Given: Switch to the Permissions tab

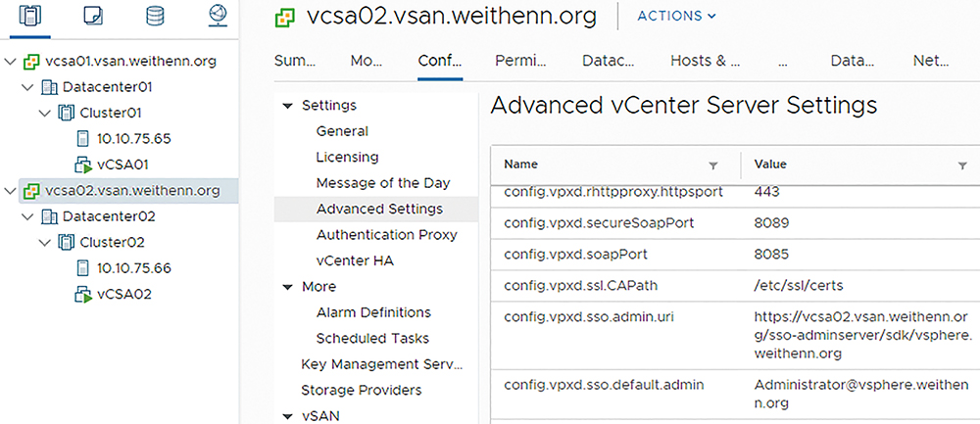Looking at the screenshot, I should pyautogui.click(x=520, y=61).
